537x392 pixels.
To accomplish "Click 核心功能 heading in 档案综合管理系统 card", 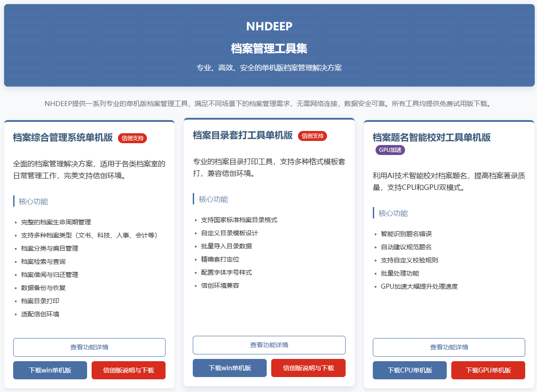I will [33, 202].
